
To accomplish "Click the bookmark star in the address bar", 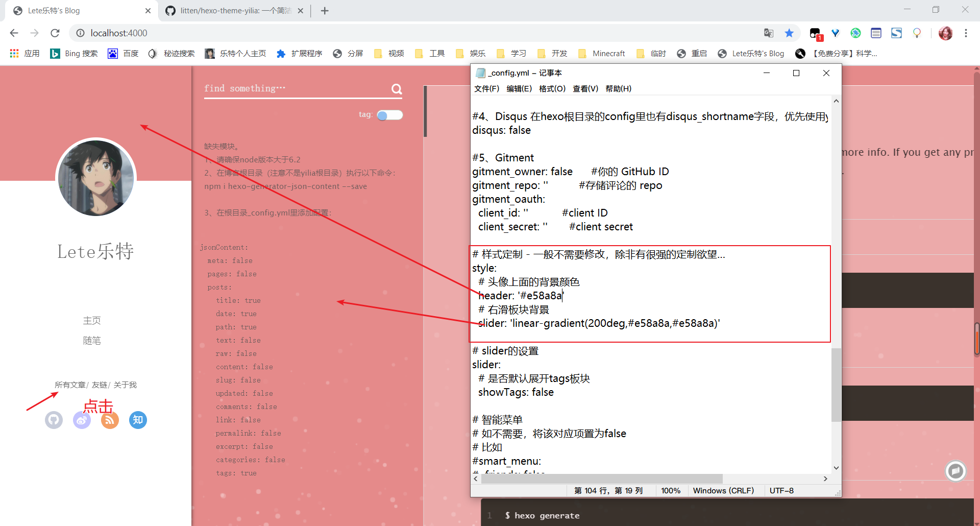I will [x=789, y=33].
